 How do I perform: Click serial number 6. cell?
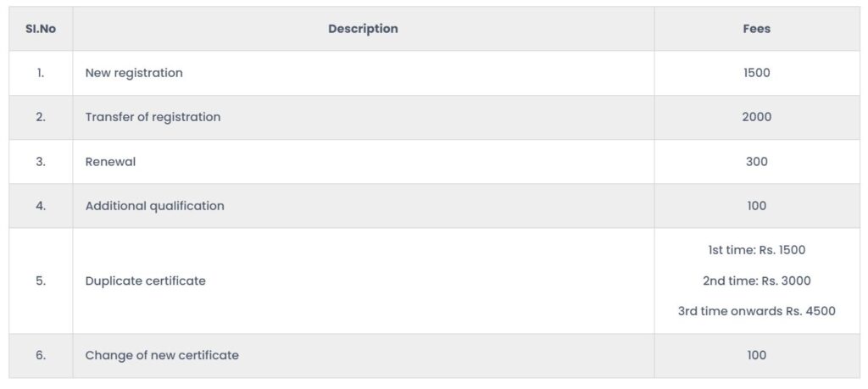pos(41,355)
